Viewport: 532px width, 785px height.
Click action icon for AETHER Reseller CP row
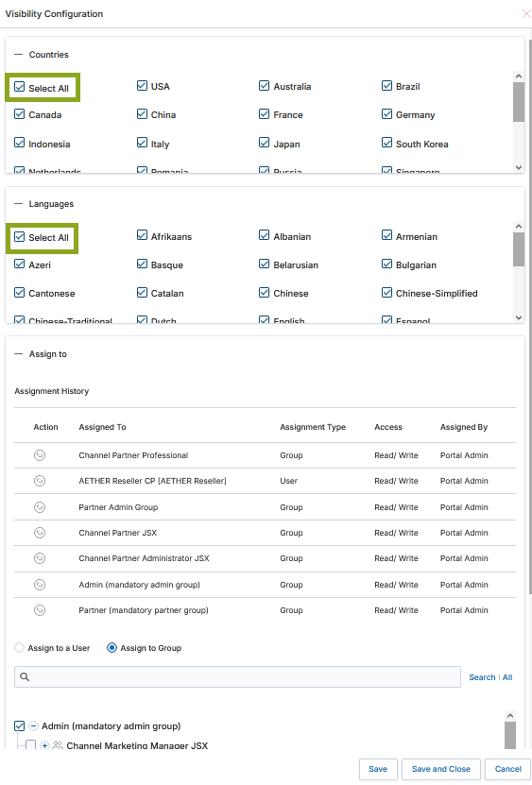[40, 481]
